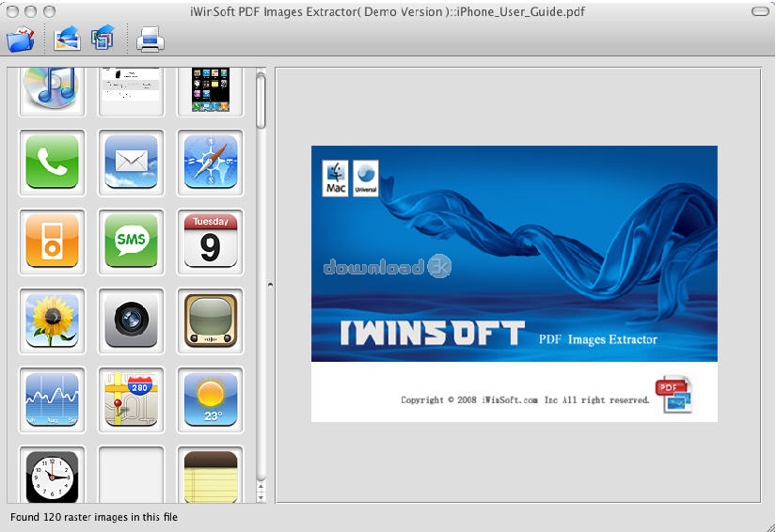Click the scrollbar down arrow
This screenshot has width=776, height=532.
[x=261, y=497]
